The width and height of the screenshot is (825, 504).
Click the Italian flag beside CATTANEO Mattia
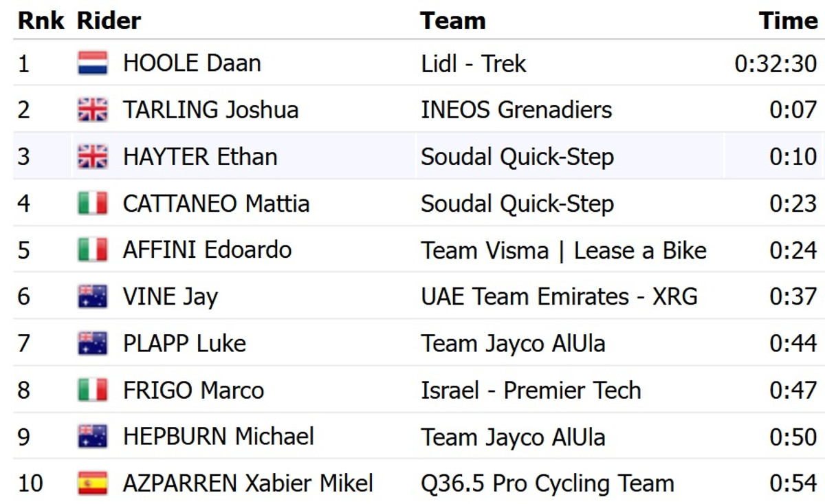92,204
